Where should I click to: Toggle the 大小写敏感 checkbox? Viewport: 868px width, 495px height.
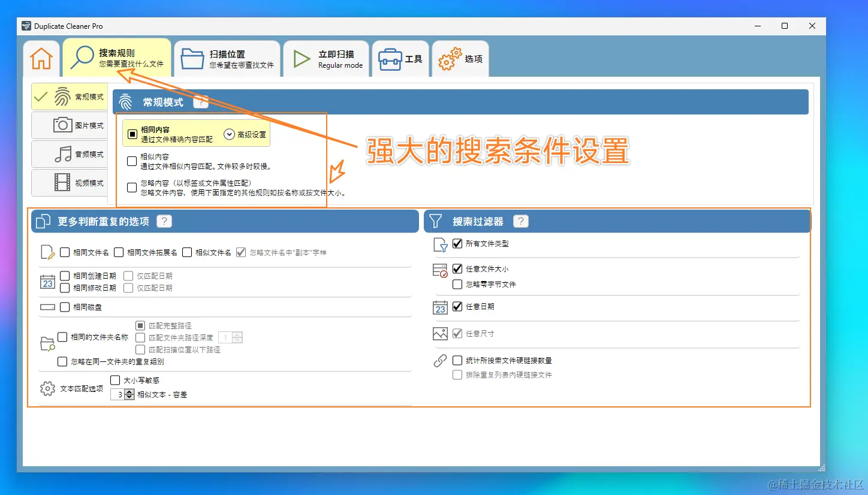pyautogui.click(x=115, y=380)
